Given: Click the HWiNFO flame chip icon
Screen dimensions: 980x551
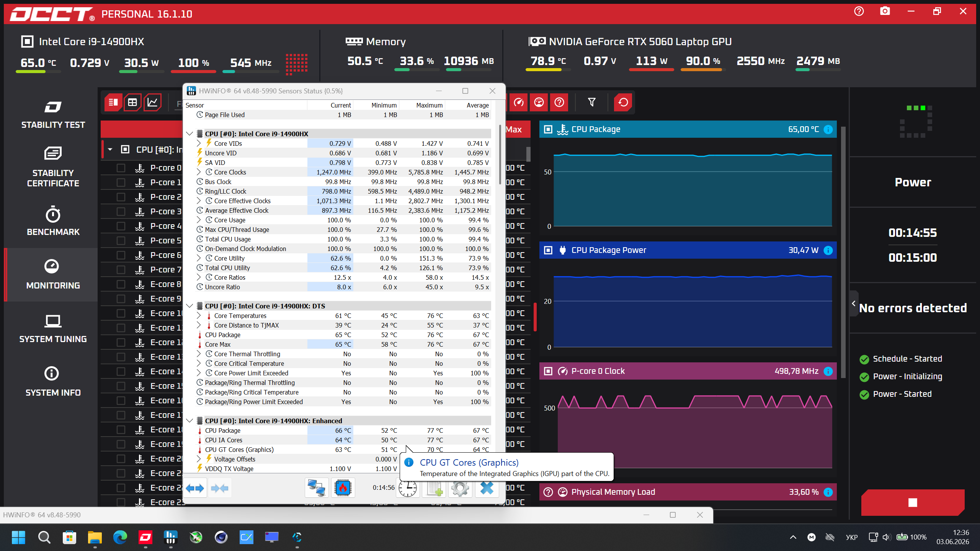Looking at the screenshot, I should click(x=343, y=488).
